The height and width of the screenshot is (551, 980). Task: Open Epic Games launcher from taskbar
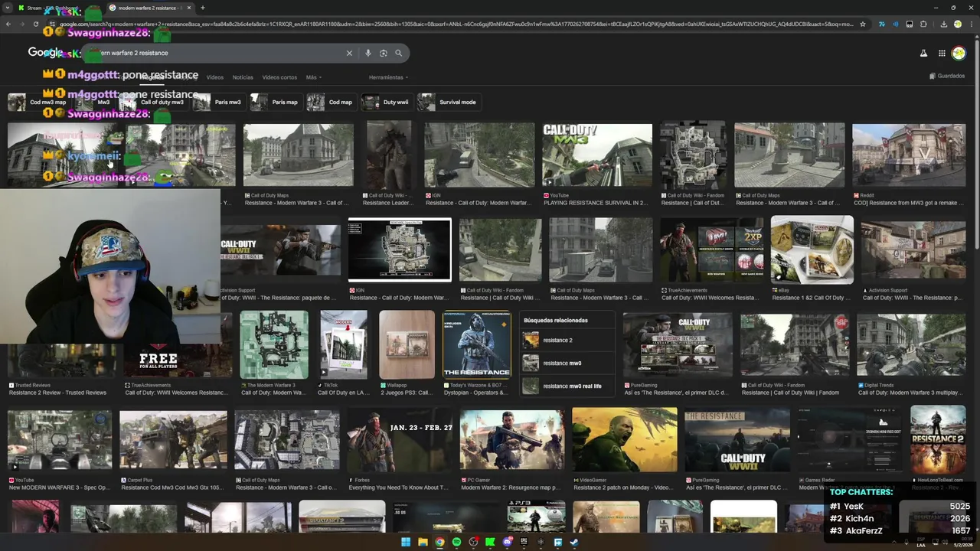pos(524,543)
